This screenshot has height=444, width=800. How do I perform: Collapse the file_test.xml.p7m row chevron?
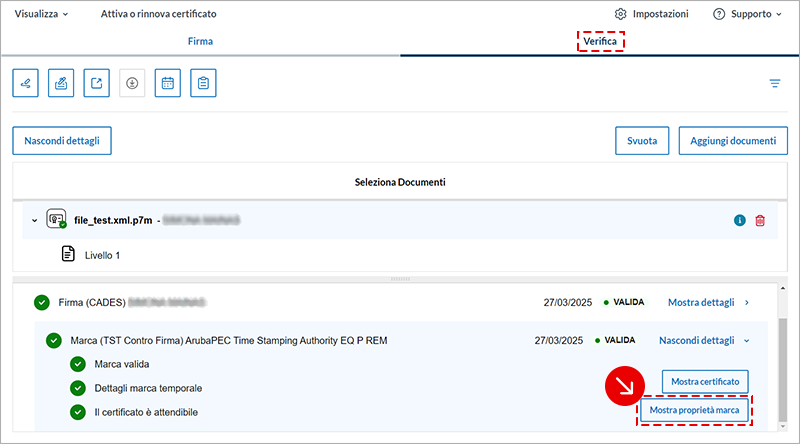click(x=34, y=221)
